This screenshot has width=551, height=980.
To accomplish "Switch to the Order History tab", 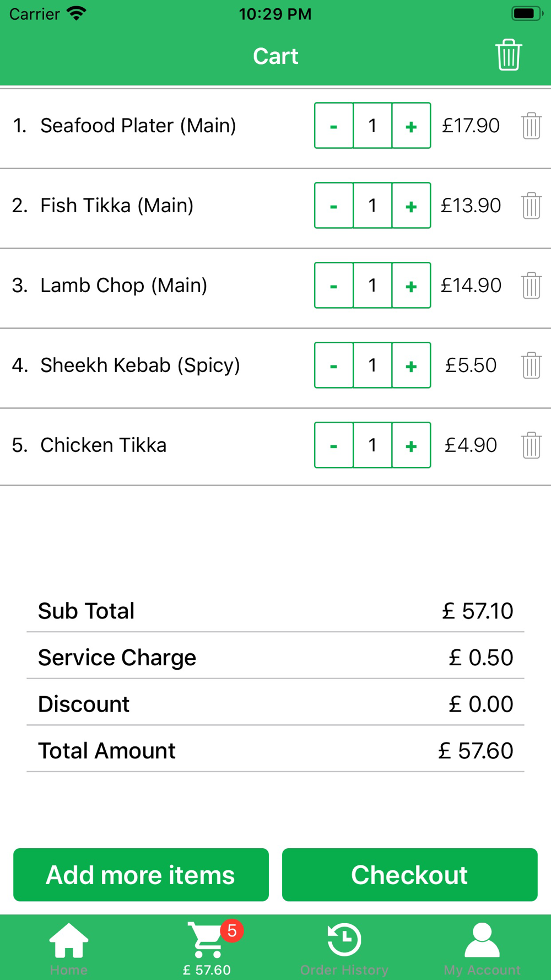I will point(344,947).
